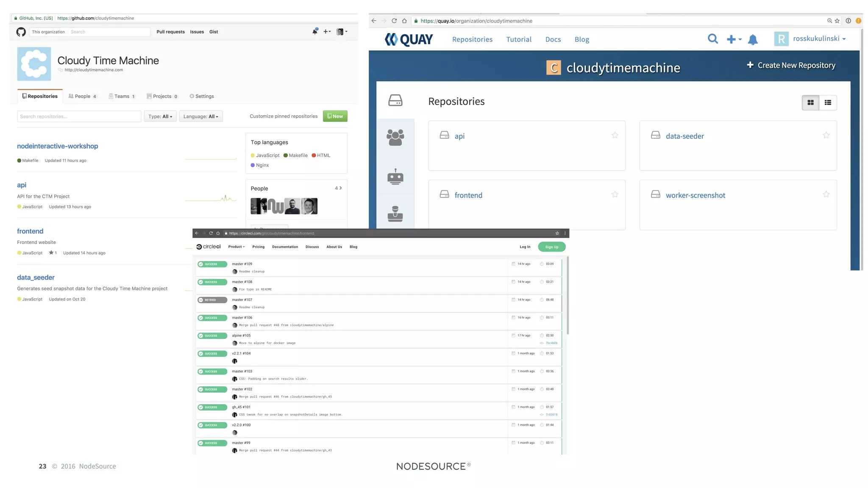
Task: Star the api repository in Quay
Action: 615,135
